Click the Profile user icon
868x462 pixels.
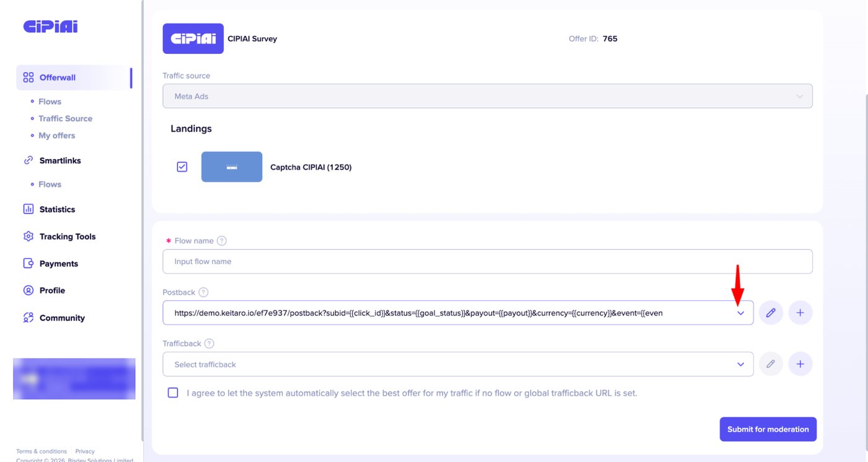[28, 290]
